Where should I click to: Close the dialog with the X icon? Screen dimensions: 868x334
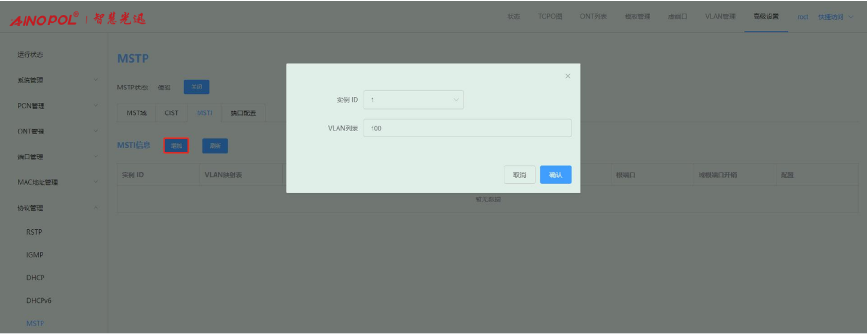pos(568,76)
